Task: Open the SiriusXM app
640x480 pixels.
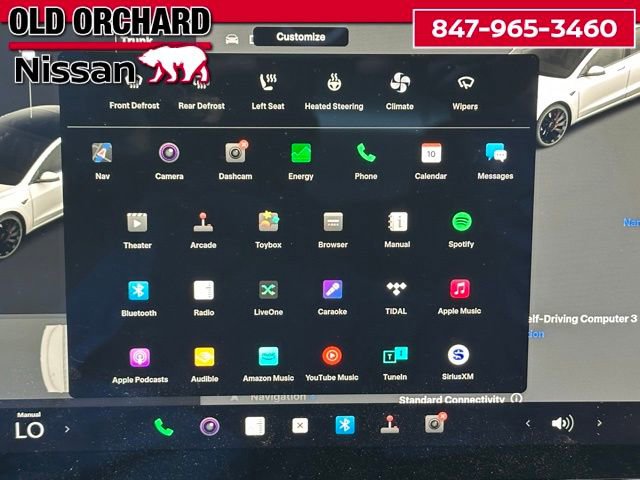Action: [x=459, y=356]
